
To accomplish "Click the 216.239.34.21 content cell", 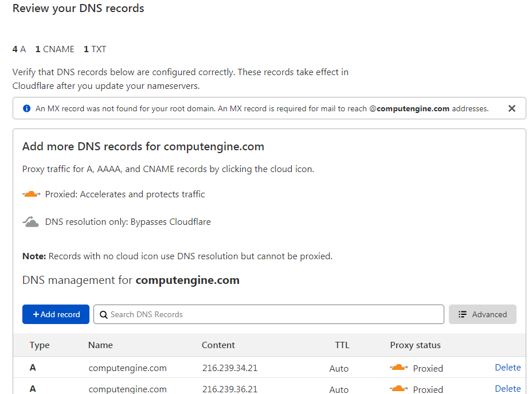I will tap(229, 368).
